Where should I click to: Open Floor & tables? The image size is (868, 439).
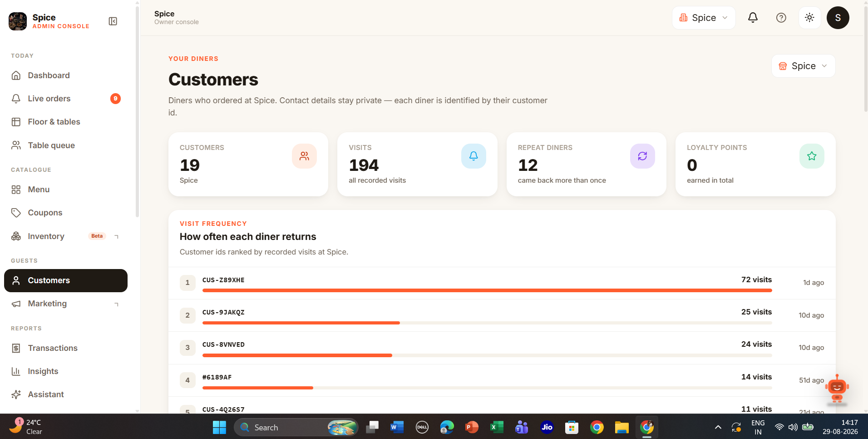tap(66, 122)
